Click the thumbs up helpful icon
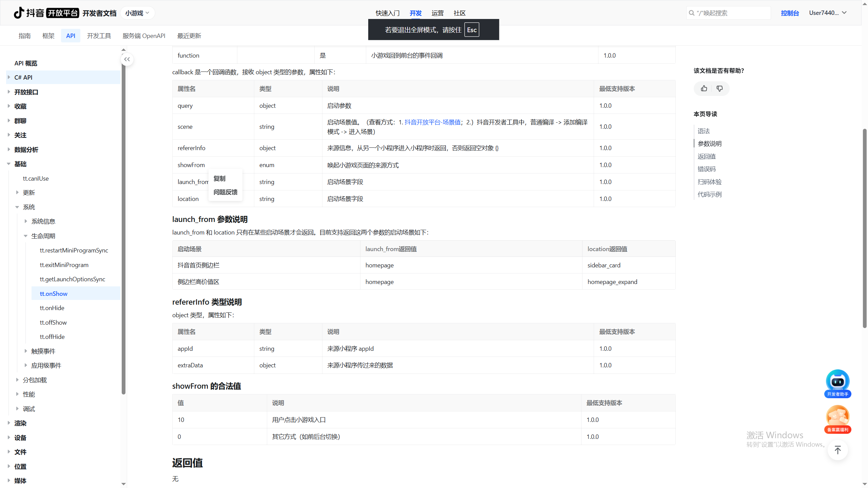Image resolution: width=868 pixels, height=488 pixels. pyautogui.click(x=704, y=88)
